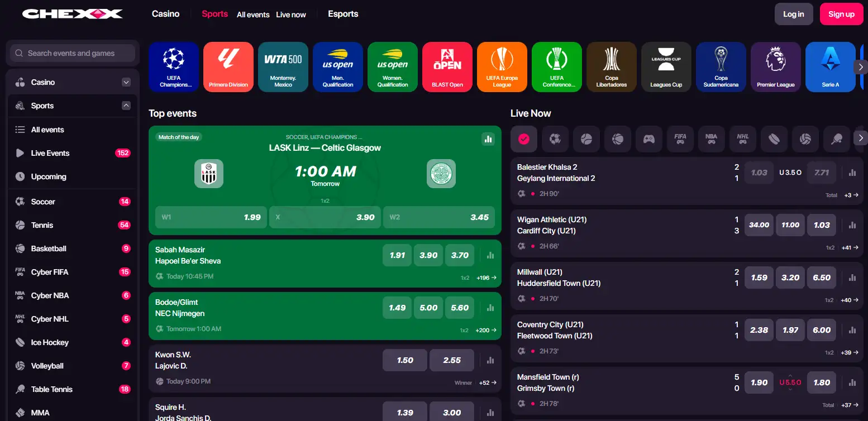Screen dimensions: 868x421
Task: Filter Live Now by basketball icon
Action: [618, 139]
